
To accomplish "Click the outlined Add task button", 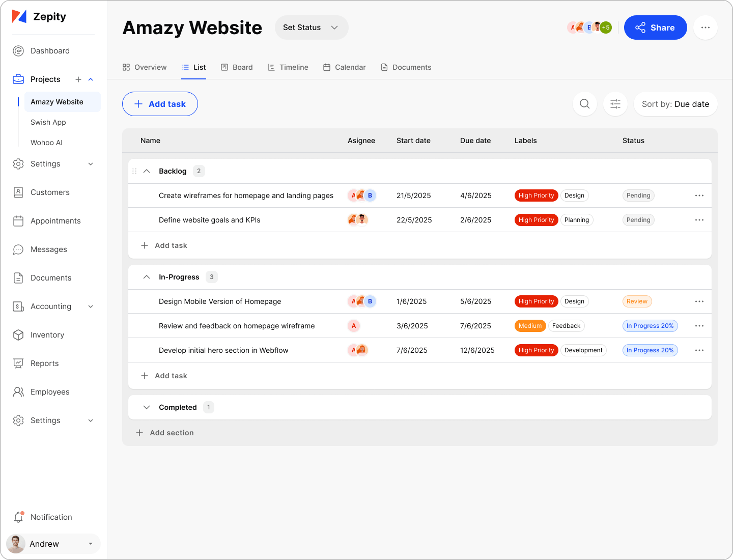I will 160,104.
